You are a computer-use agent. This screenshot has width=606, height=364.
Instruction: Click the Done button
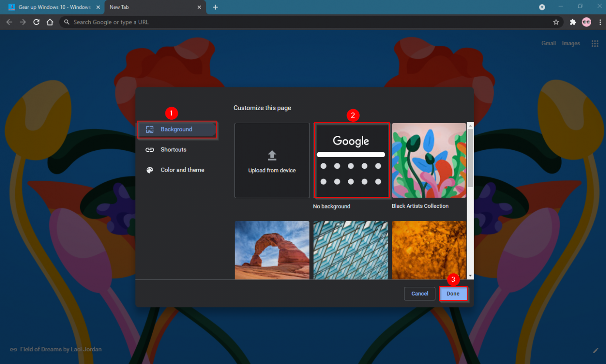point(453,293)
